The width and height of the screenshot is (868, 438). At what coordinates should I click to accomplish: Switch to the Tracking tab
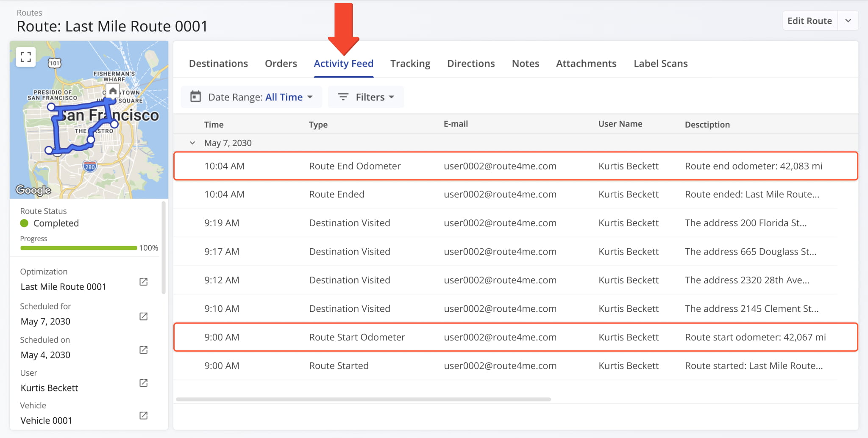(410, 63)
